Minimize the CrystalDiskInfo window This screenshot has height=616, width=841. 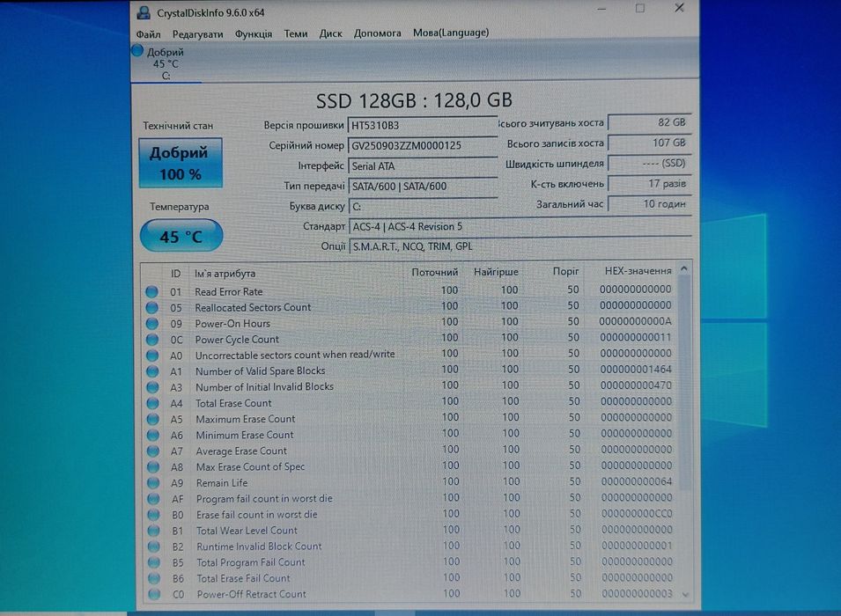[601, 9]
